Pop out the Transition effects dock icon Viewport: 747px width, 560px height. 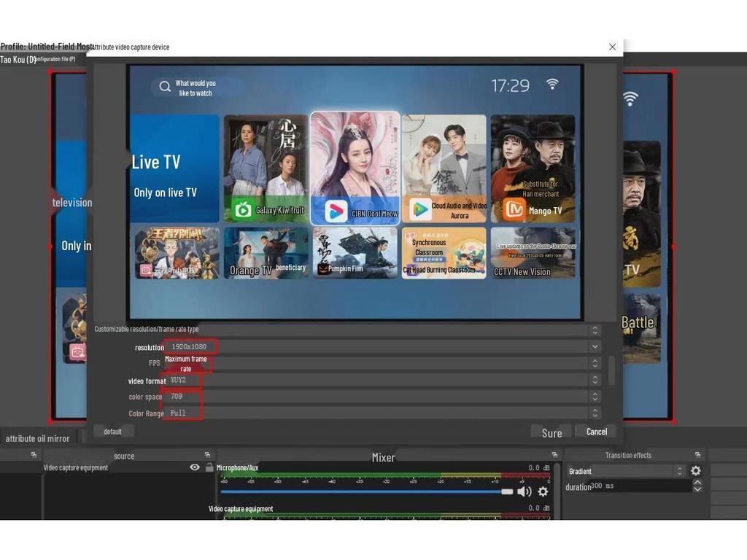coord(697,455)
